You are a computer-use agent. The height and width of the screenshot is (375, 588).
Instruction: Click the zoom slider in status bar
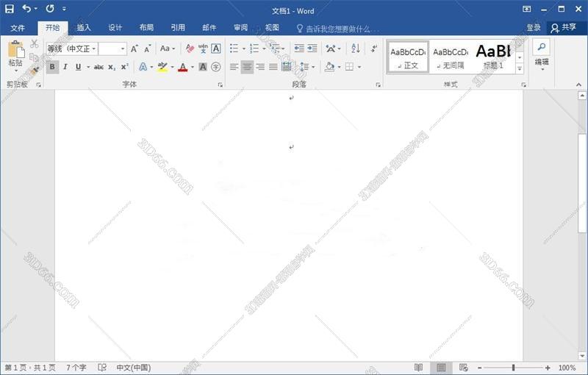(513, 368)
